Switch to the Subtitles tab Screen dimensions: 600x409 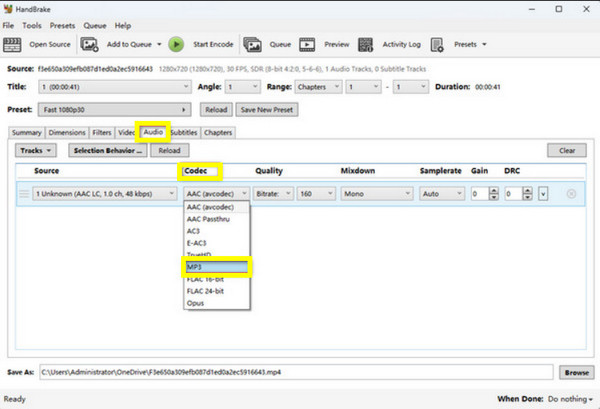point(183,132)
